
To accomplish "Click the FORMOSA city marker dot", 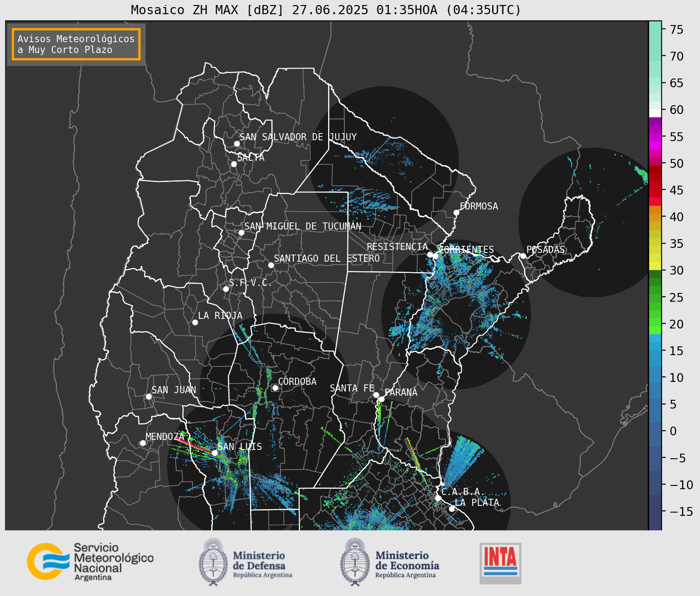I will pyautogui.click(x=456, y=212).
